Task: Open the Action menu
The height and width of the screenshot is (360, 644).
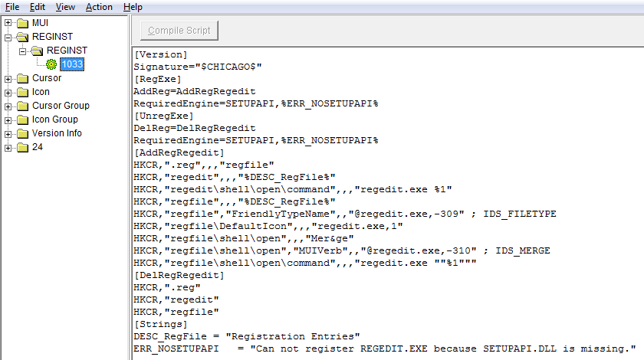Action: tap(99, 7)
